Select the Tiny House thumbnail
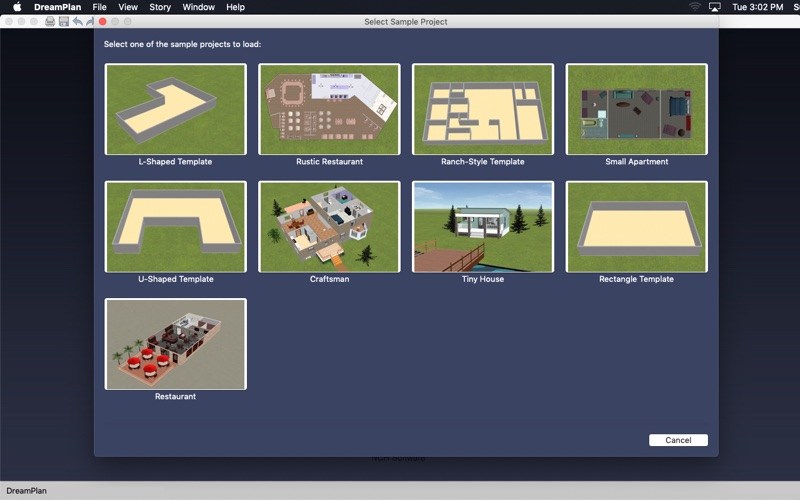Viewport: 800px width, 500px height. (483, 227)
